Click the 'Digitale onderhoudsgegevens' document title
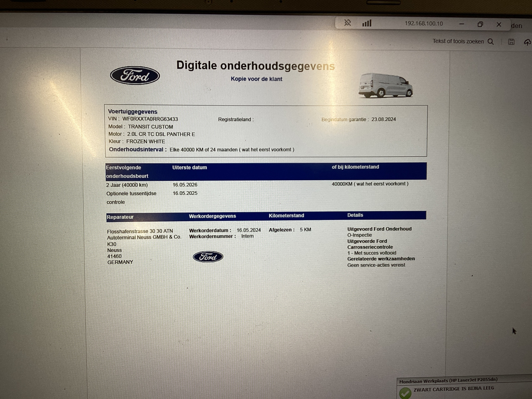The width and height of the screenshot is (532, 399). point(255,66)
